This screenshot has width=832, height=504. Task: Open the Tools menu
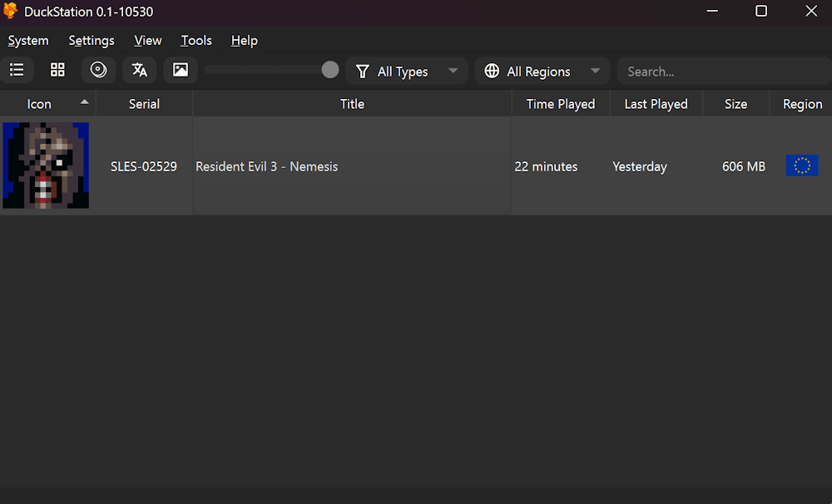point(196,40)
